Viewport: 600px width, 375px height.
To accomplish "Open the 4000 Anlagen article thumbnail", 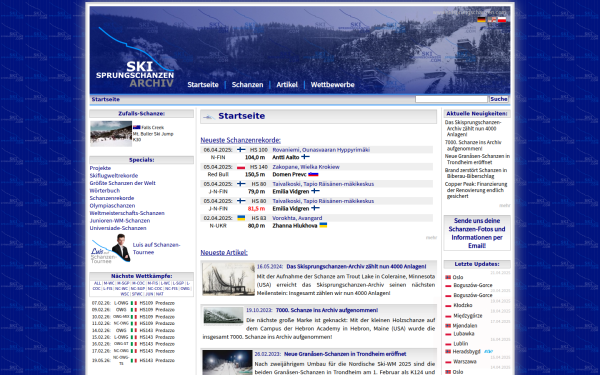I will [x=228, y=279].
